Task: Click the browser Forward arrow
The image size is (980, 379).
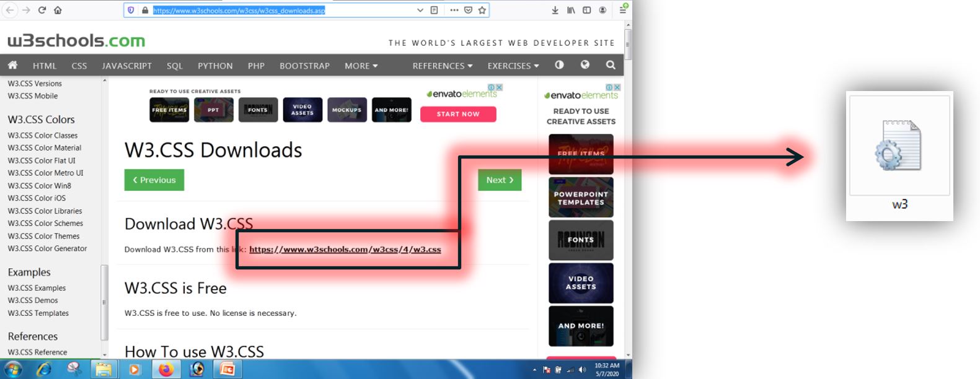Action: [x=26, y=10]
